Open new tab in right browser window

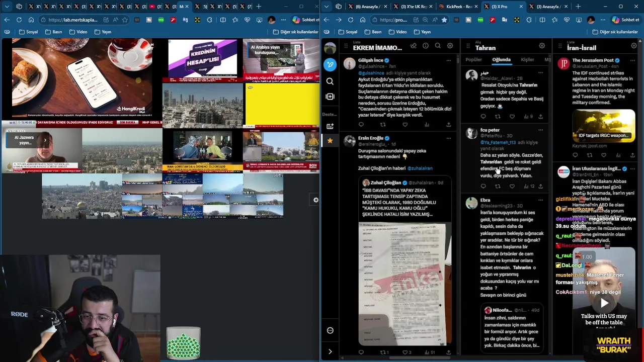click(x=578, y=7)
